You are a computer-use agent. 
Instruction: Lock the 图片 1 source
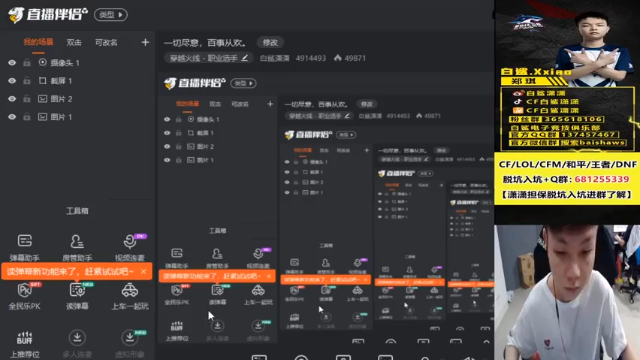coord(27,117)
